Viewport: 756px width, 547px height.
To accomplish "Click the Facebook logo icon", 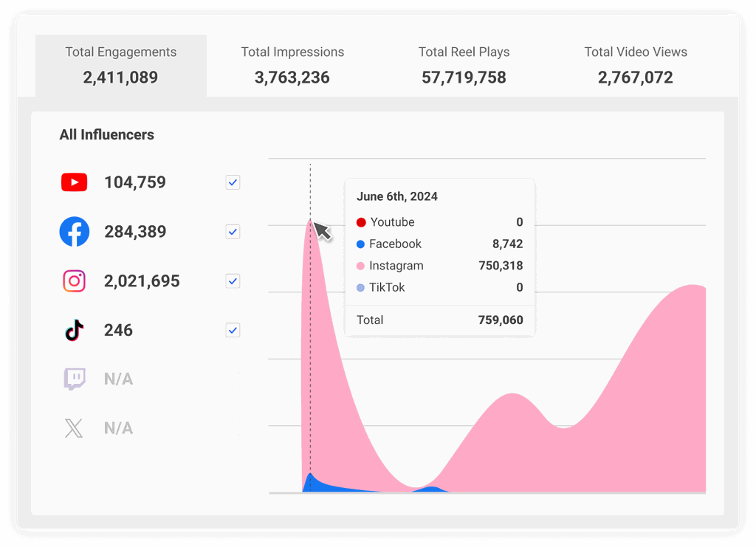I will [74, 232].
